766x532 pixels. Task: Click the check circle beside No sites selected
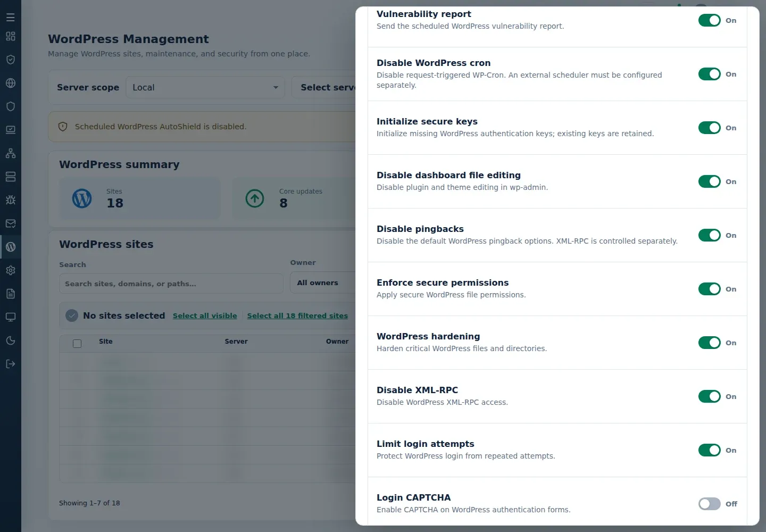coord(72,316)
